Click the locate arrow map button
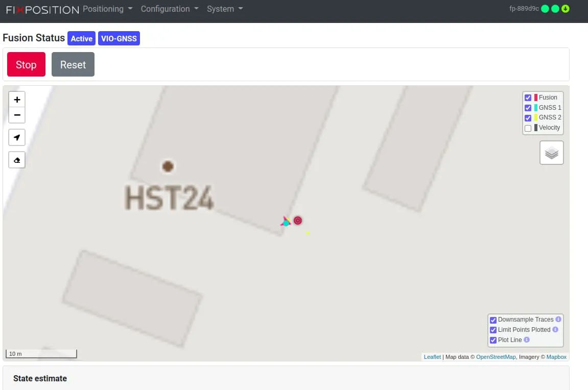This screenshot has height=390, width=588. (x=17, y=137)
